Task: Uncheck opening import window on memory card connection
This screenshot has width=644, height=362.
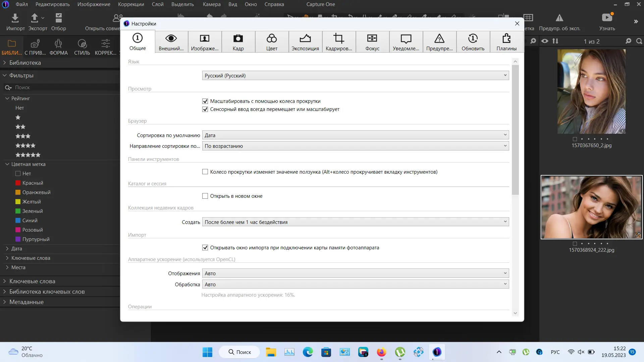Action: click(x=205, y=248)
